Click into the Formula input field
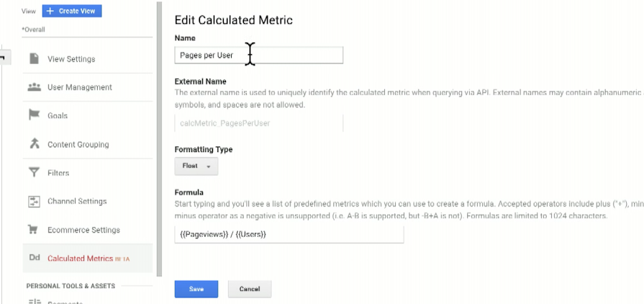Viewport: 644px width, 304px height. coord(289,235)
